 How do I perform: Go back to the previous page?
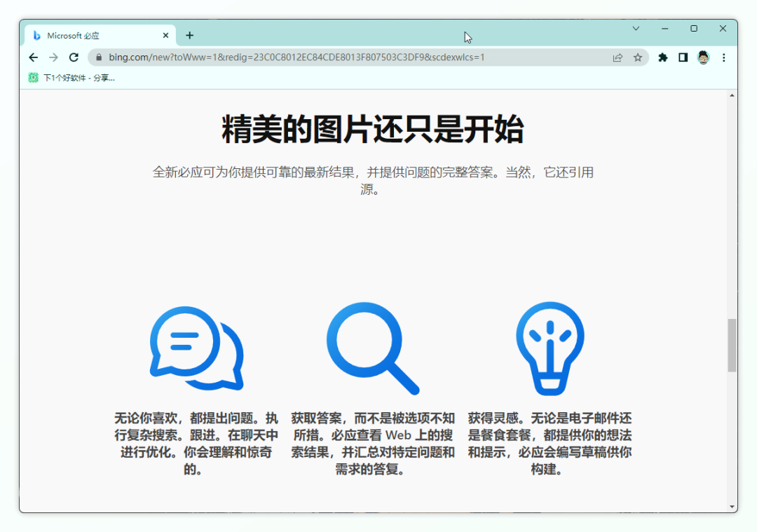pos(33,57)
